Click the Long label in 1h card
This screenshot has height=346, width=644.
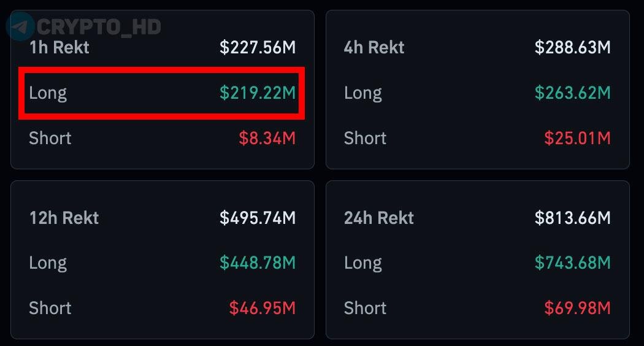pyautogui.click(x=48, y=93)
